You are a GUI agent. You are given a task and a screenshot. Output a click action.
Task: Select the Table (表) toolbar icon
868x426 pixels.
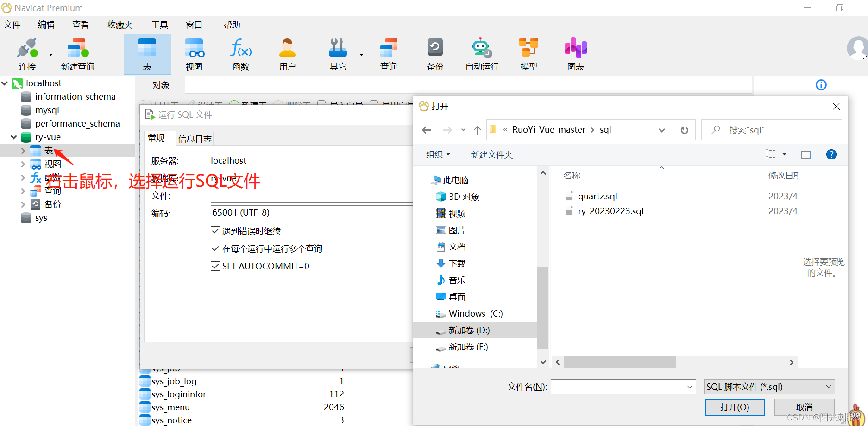(x=147, y=54)
